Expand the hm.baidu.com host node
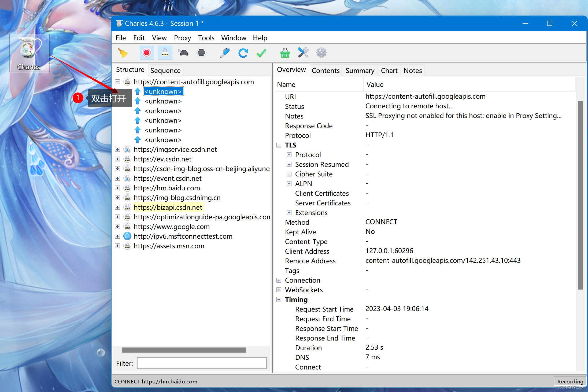The image size is (588, 392). click(x=117, y=188)
